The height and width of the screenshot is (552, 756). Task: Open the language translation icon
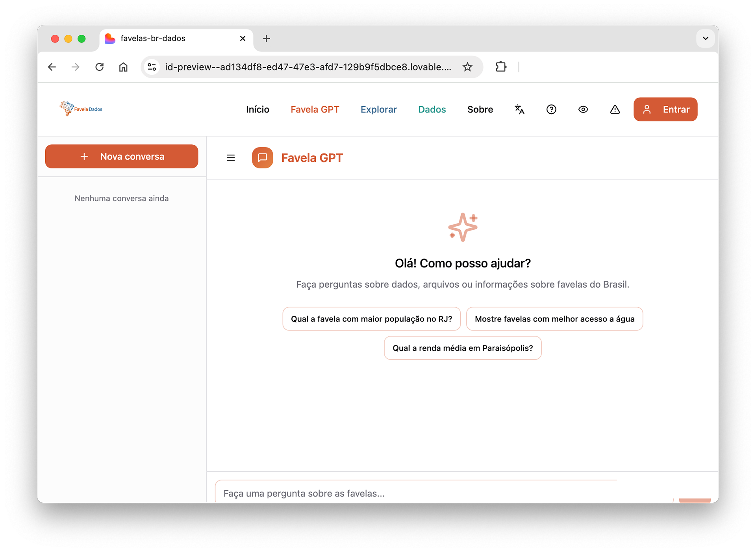tap(519, 109)
